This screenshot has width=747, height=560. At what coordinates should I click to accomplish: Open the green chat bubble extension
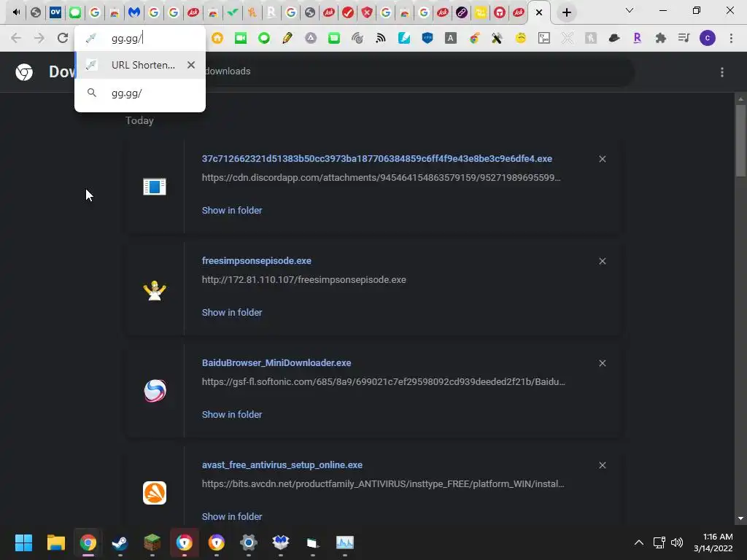(264, 38)
